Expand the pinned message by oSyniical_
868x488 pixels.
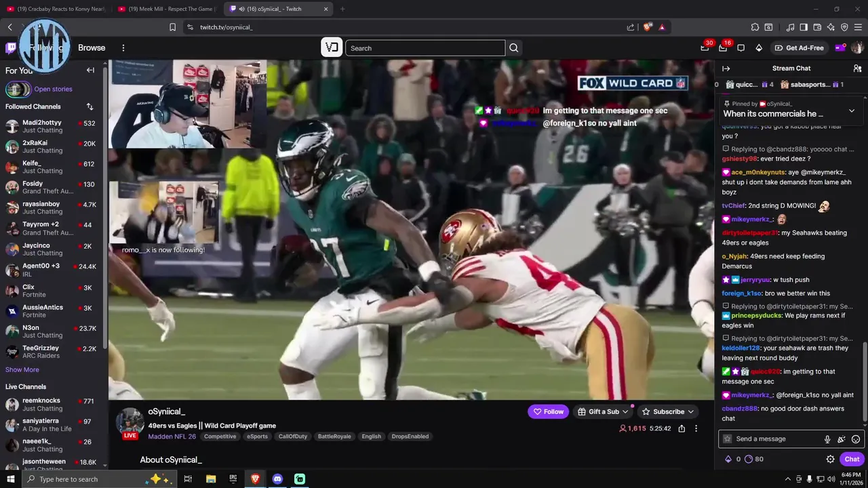click(x=852, y=110)
